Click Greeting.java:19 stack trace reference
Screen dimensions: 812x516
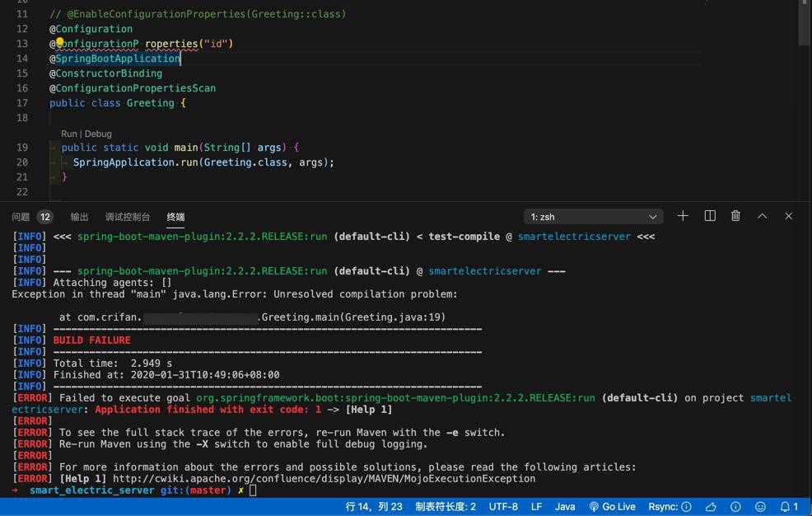click(x=392, y=317)
